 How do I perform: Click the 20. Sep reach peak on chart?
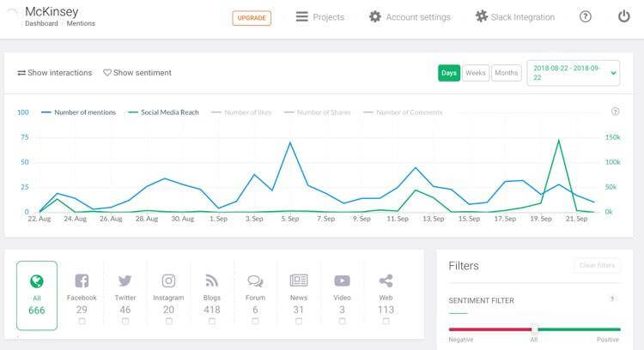[559, 141]
